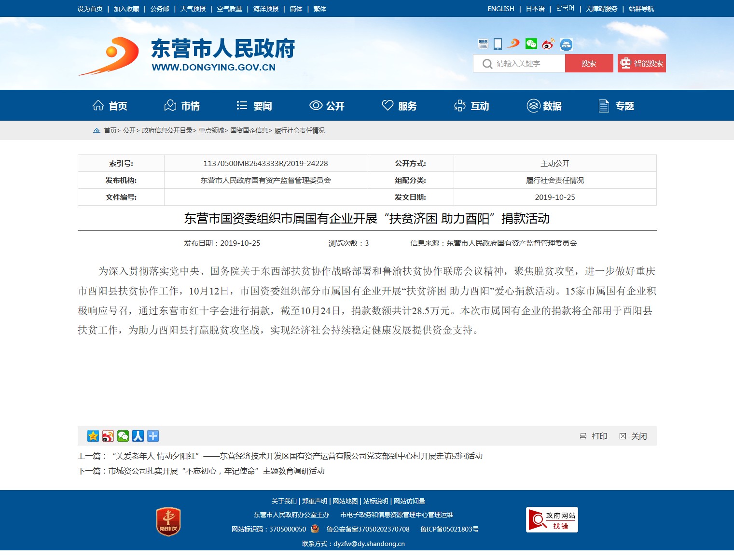This screenshot has width=734, height=560.
Task: Click the Android app icon in header
Action: (566, 45)
